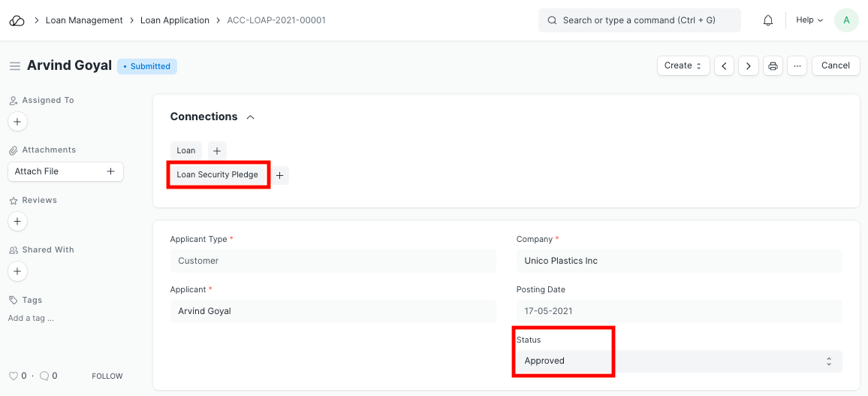Print this loan application
This screenshot has height=396, width=868.
pyautogui.click(x=773, y=66)
